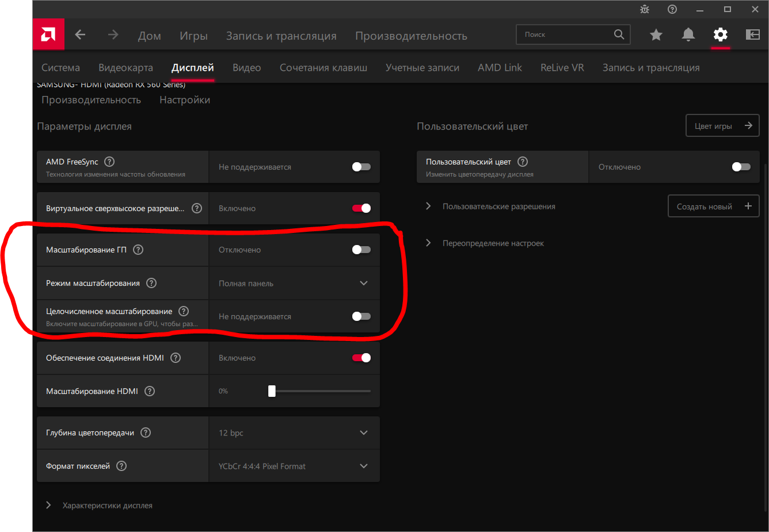The height and width of the screenshot is (532, 769).
Task: Switch to ReLive VR tab
Action: [x=562, y=68]
